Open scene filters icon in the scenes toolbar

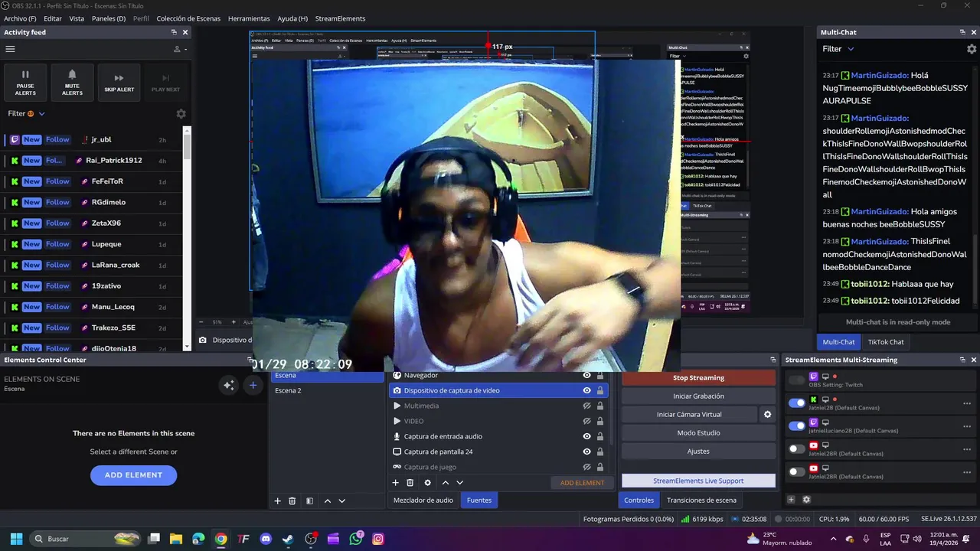click(309, 501)
